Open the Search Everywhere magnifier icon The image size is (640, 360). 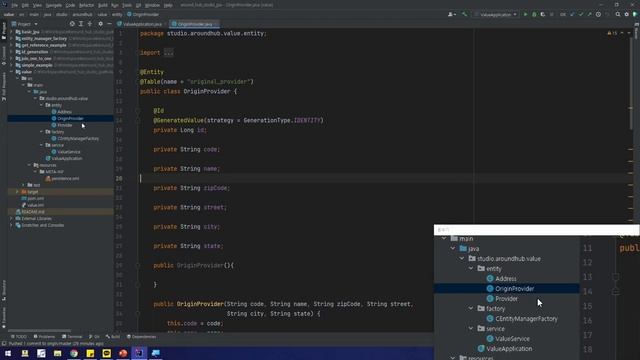tap(618, 14)
